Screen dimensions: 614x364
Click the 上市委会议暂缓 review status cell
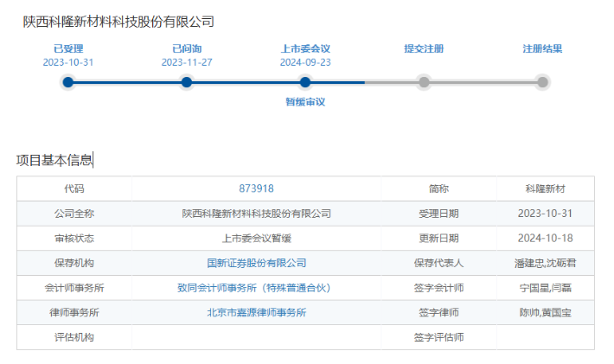(256, 238)
